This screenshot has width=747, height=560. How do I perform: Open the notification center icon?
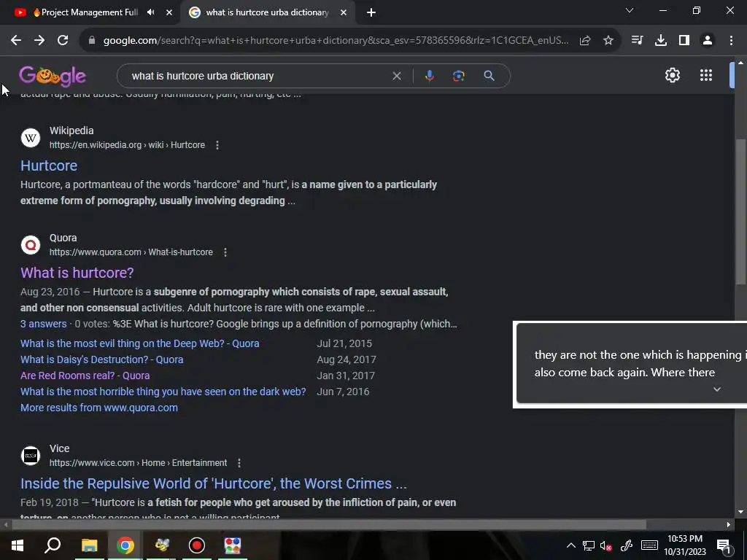click(724, 545)
